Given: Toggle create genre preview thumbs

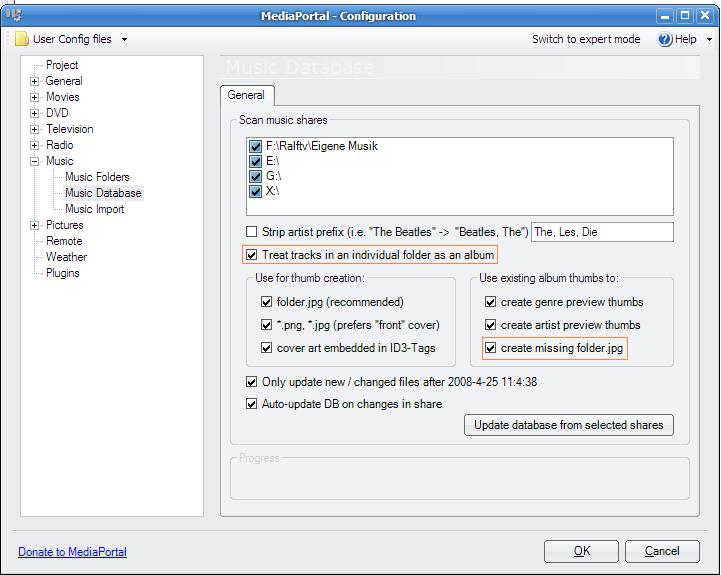Looking at the screenshot, I should (x=491, y=302).
